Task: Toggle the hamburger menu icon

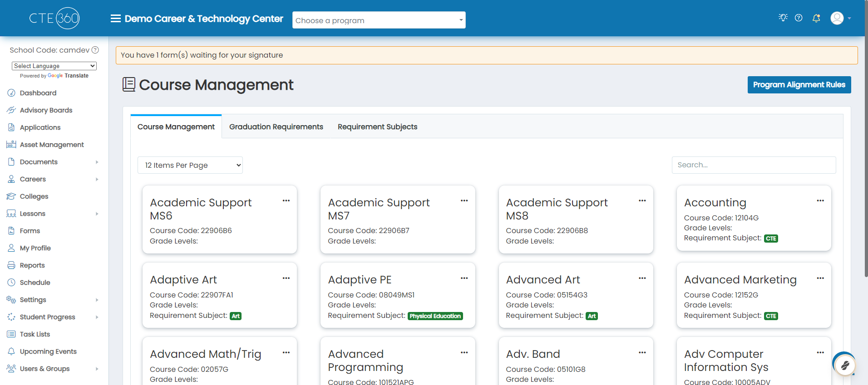Action: pos(116,19)
